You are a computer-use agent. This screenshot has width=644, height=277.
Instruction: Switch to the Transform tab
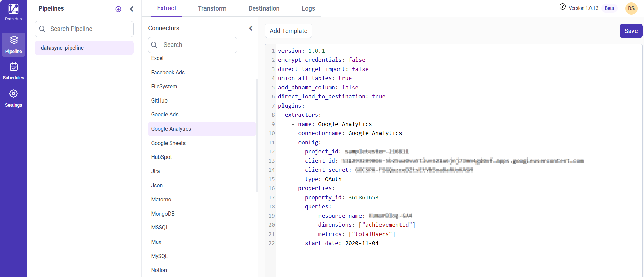click(212, 8)
